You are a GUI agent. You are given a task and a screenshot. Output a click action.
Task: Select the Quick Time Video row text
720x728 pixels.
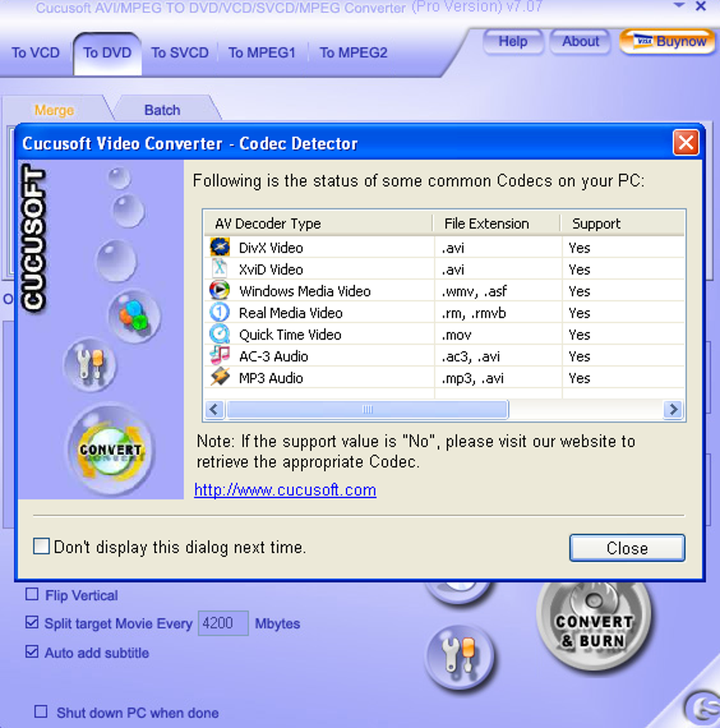coord(290,335)
